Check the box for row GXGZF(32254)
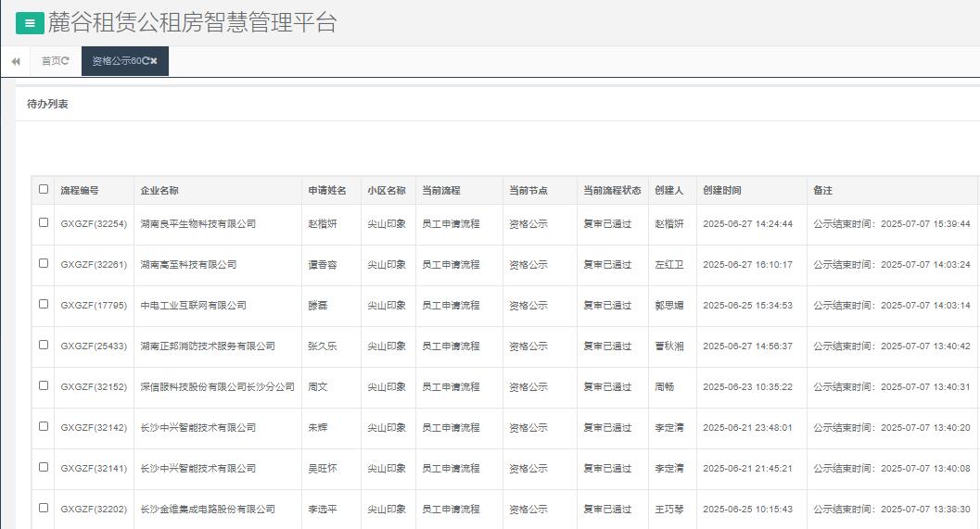Image resolution: width=980 pixels, height=529 pixels. (x=44, y=222)
